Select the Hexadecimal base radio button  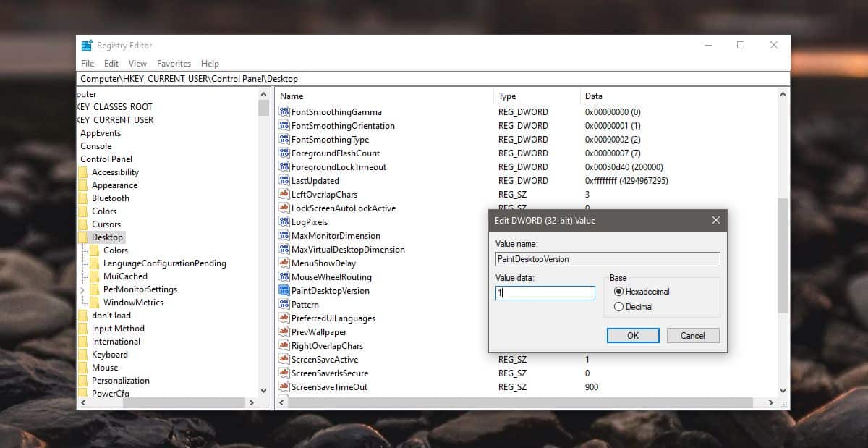click(x=618, y=291)
